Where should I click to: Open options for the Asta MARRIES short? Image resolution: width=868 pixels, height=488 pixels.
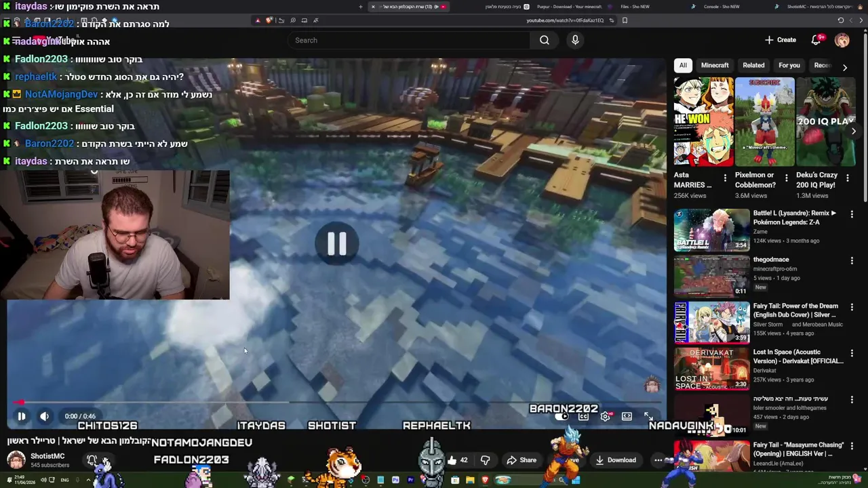click(725, 178)
